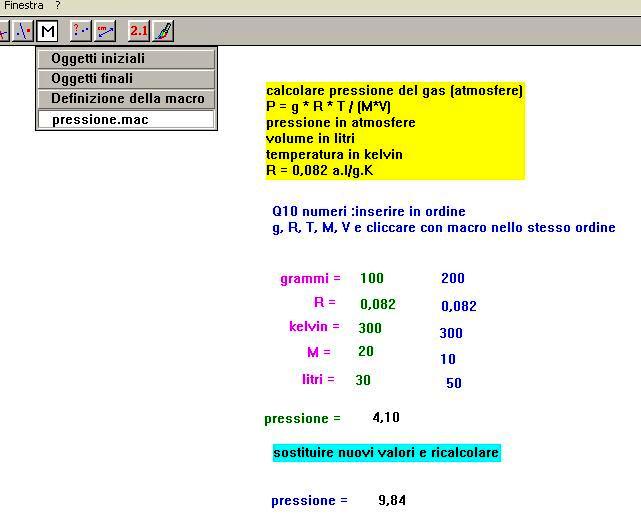This screenshot has height=532, width=641.
Task: Click the blue 300 kelvin value
Action: [x=451, y=333]
